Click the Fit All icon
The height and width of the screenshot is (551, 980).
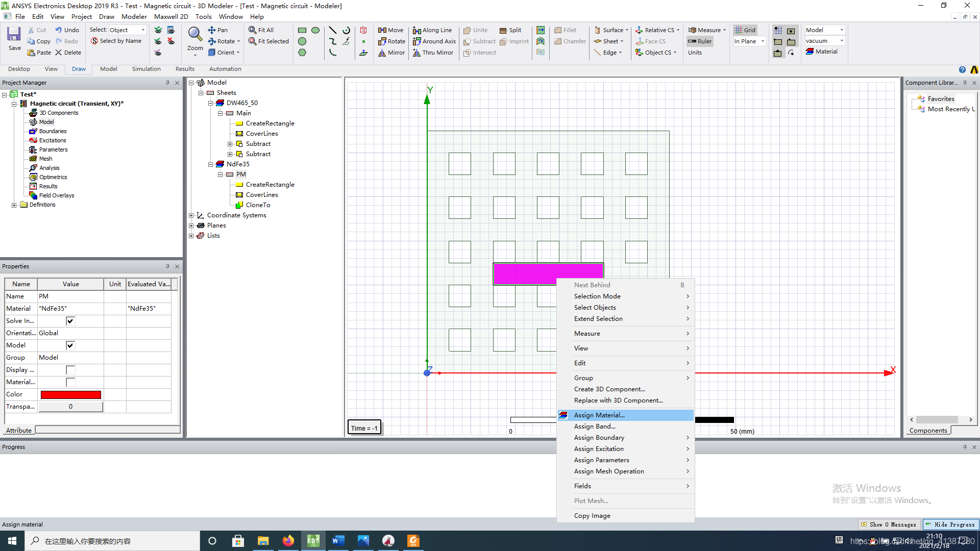coord(261,30)
